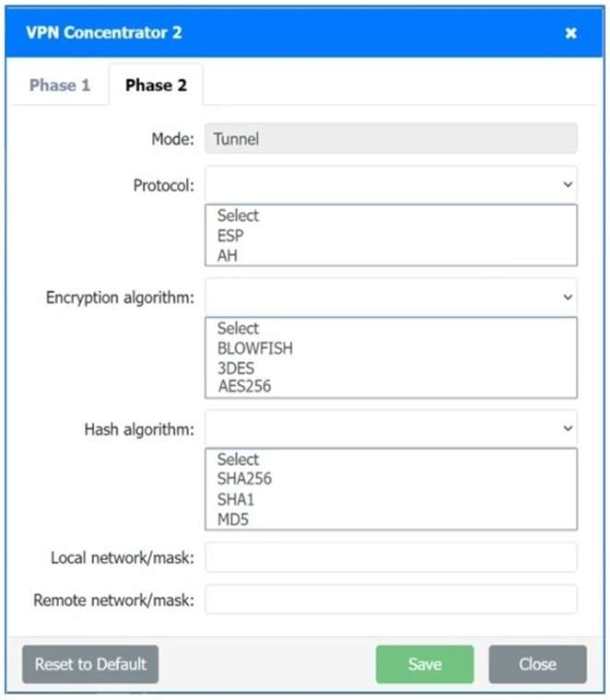Screen dimensions: 610x700
Task: Close dialog with the X icon
Action: (571, 33)
